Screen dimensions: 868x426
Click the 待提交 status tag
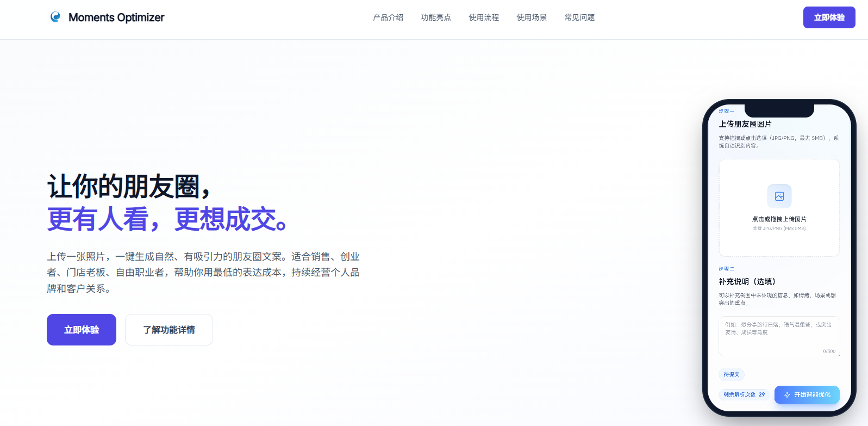point(732,374)
